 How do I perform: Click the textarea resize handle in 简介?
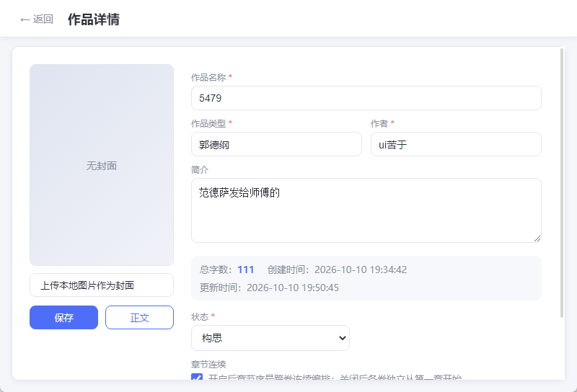(537, 239)
